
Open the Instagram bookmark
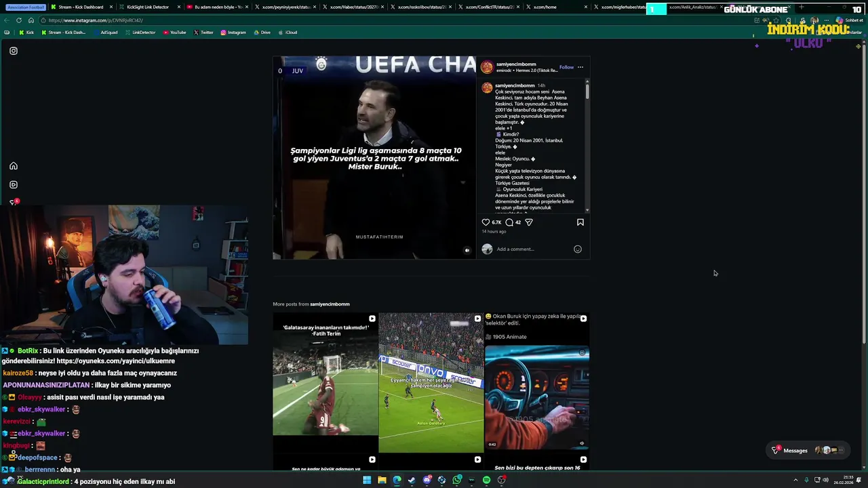[233, 33]
